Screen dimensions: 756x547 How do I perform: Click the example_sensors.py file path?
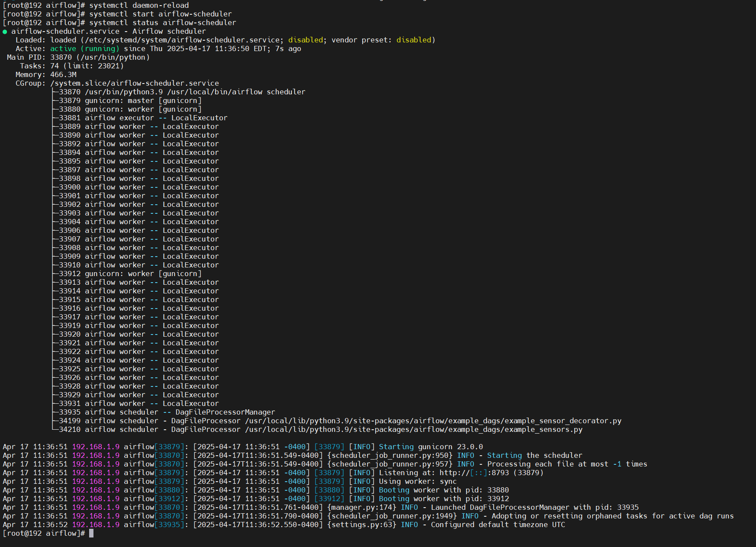coord(414,429)
